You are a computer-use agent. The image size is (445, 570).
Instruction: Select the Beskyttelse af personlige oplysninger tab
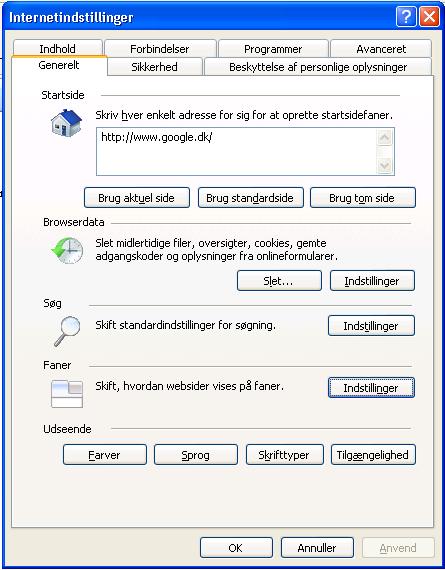[x=318, y=67]
